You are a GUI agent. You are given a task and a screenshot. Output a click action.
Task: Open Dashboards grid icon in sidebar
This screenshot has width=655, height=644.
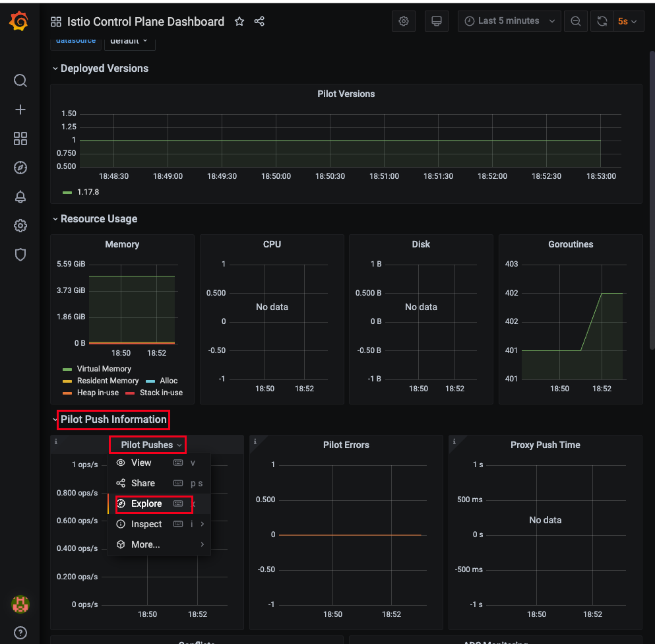(20, 139)
